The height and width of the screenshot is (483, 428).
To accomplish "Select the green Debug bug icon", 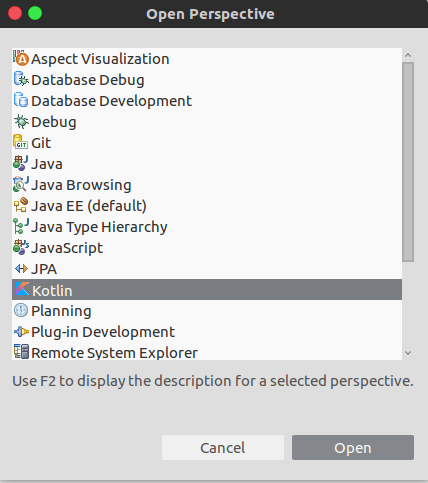I will [x=21, y=121].
